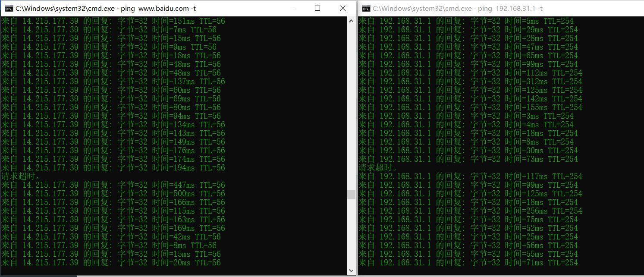Click baidu reply line with 时间=9ms
The image size is (644, 277).
coord(109,47)
